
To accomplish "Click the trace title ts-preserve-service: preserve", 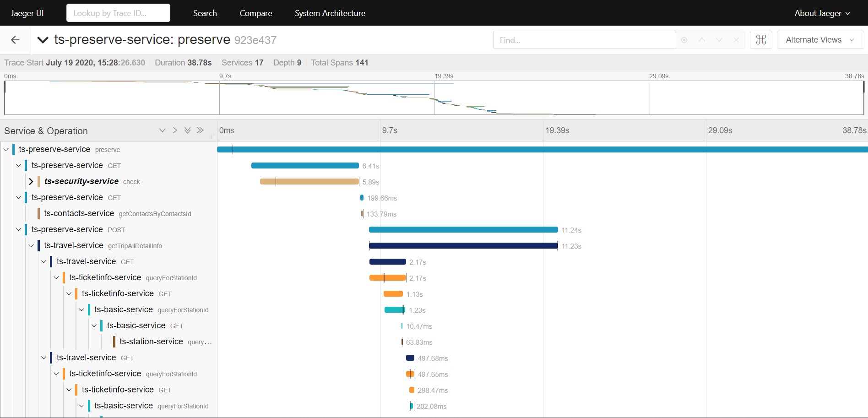I will [x=142, y=40].
